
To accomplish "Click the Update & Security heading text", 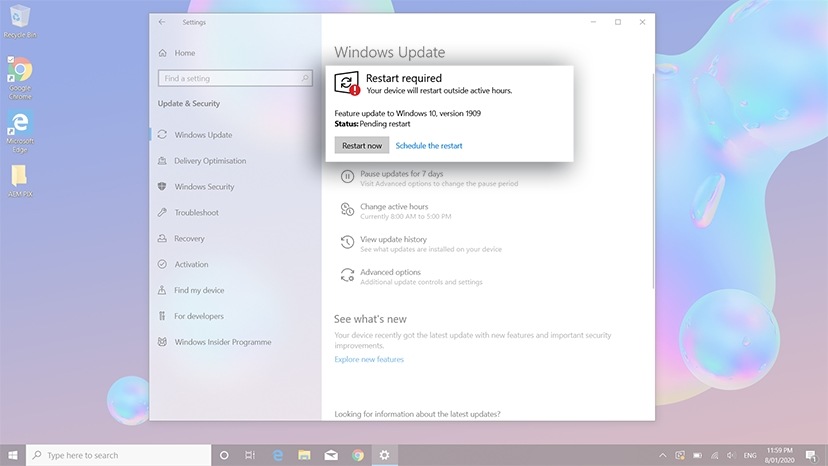I will click(x=189, y=104).
